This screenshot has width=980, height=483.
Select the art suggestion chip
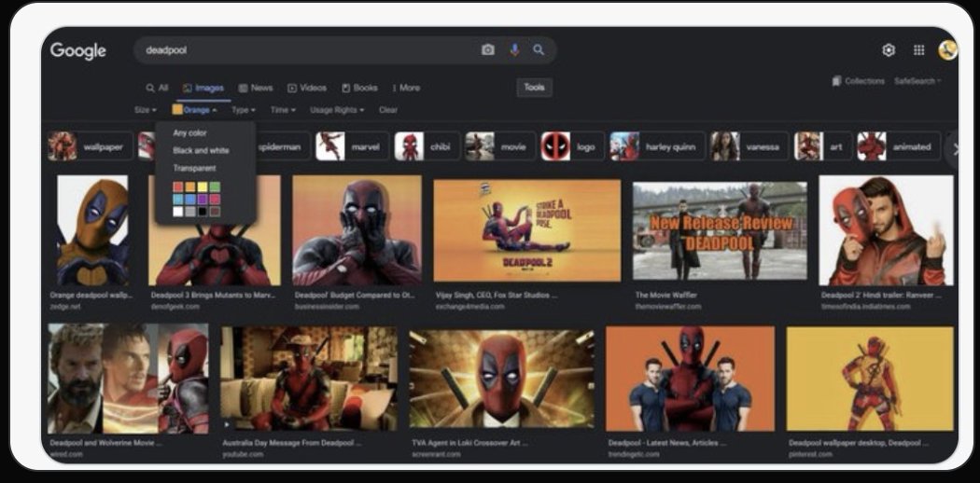pyautogui.click(x=822, y=146)
